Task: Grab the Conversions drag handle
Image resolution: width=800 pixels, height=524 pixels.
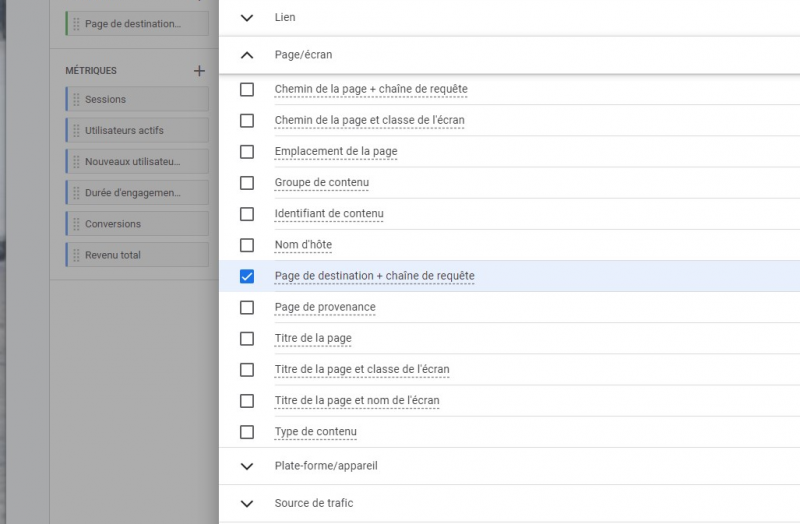Action: pos(77,224)
